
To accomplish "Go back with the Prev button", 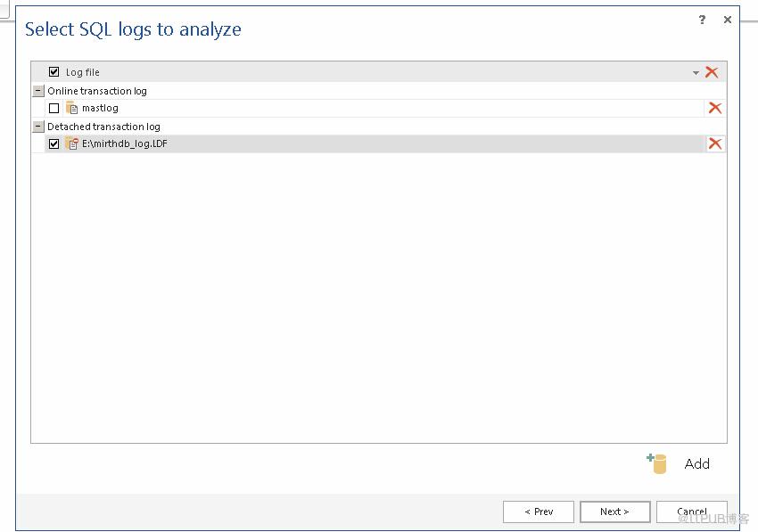I will coord(539,512).
